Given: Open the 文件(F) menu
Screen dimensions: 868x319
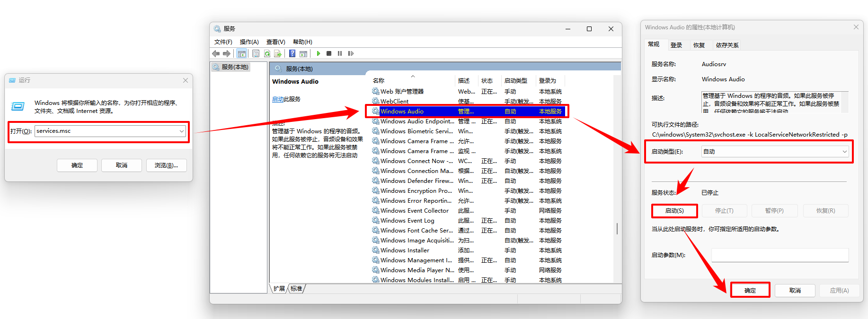Looking at the screenshot, I should [x=223, y=42].
